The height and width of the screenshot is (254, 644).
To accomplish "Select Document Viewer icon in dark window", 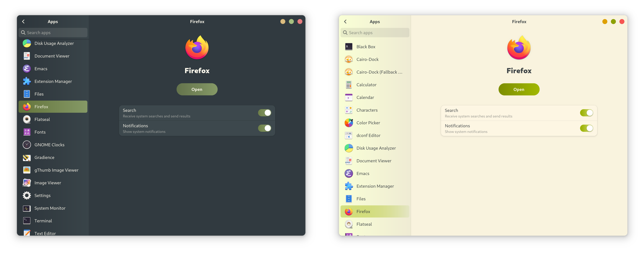I will 27,56.
